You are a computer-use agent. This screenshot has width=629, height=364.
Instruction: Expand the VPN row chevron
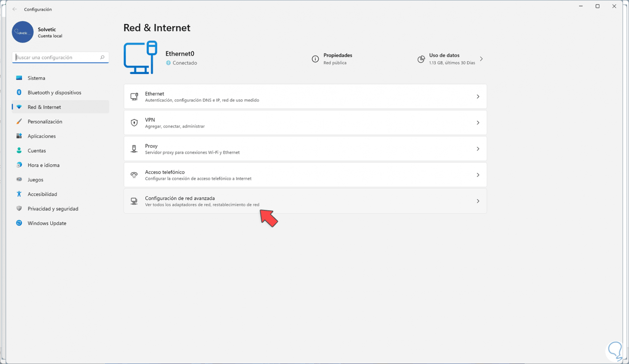[478, 123]
